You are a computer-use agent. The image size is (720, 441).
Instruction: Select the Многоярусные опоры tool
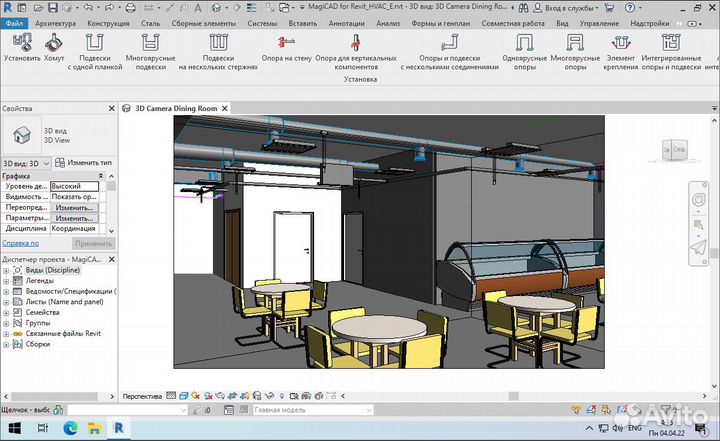click(575, 52)
